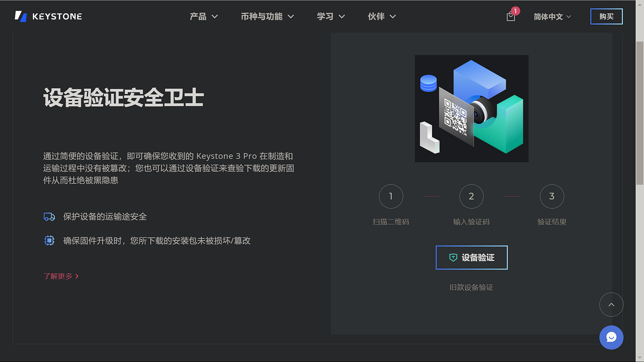
Task: Open the chat support bubble
Action: click(x=611, y=337)
